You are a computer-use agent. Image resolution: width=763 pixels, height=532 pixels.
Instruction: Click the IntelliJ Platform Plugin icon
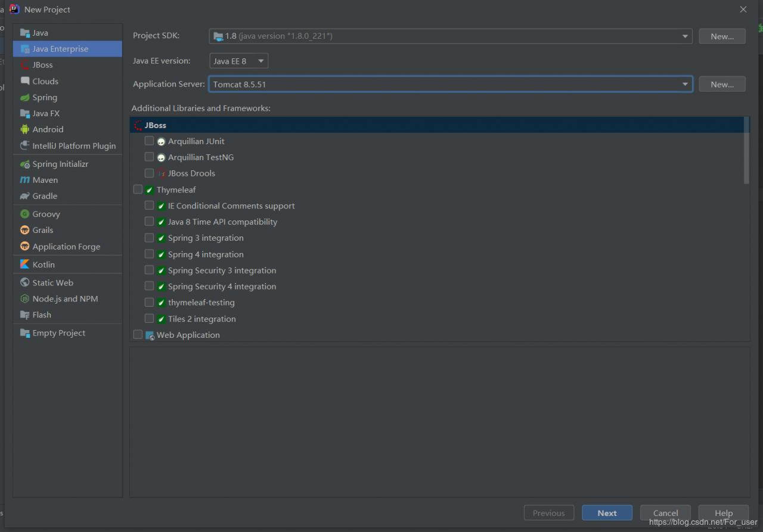(24, 145)
